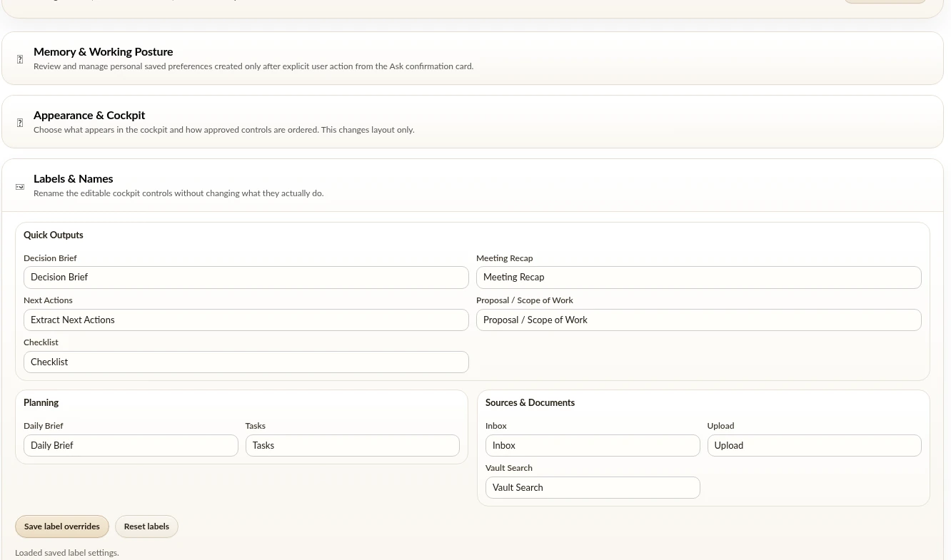Expand the Appearance & Cockpit section icon
Viewport: 951px width, 560px height.
coord(20,123)
